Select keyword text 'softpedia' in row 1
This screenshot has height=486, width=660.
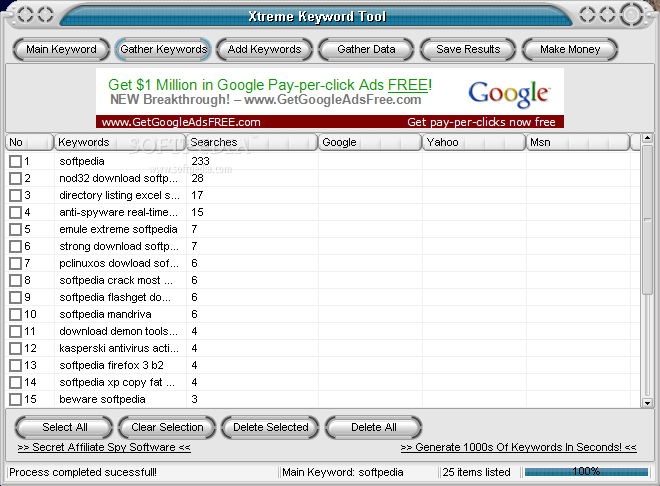click(x=82, y=162)
